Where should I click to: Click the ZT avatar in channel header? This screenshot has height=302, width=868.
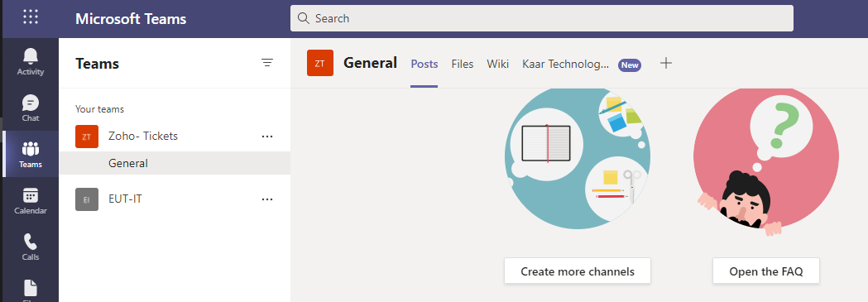pyautogui.click(x=320, y=63)
